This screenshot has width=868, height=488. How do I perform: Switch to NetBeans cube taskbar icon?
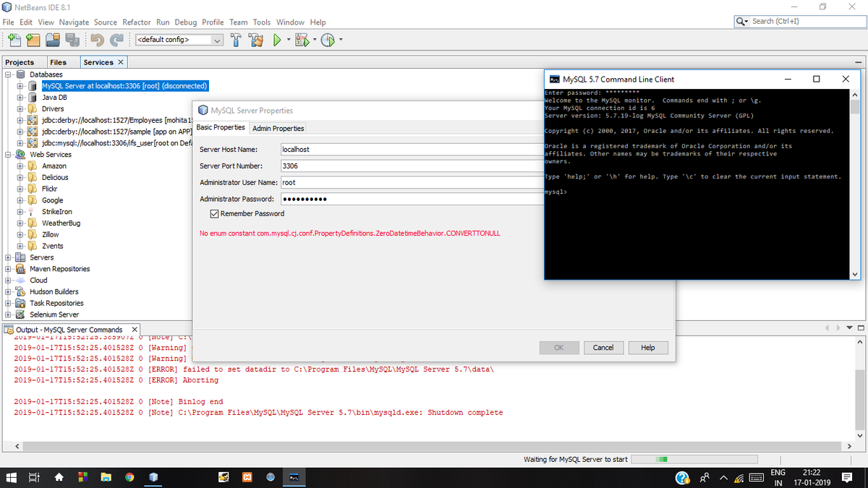coord(153,477)
